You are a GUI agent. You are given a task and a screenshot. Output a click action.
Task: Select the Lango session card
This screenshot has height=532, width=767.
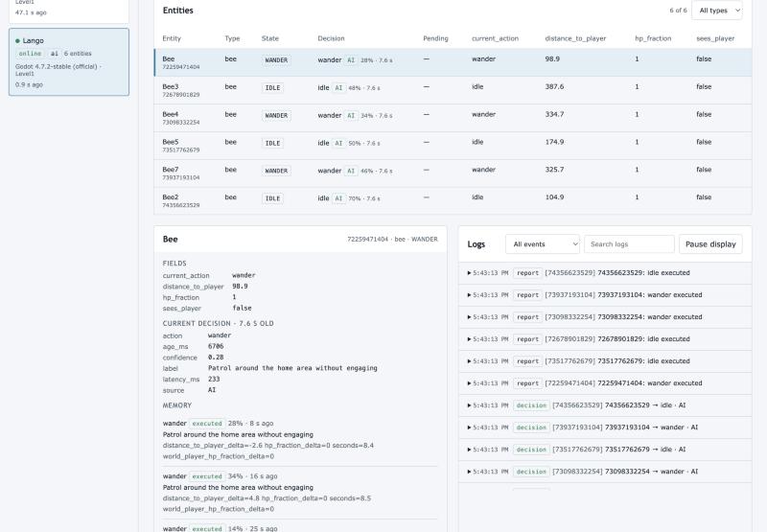(69, 62)
